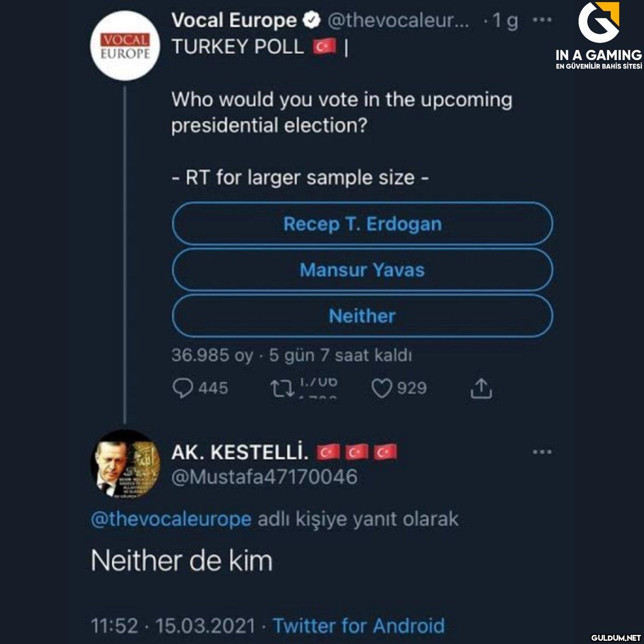This screenshot has height=644, width=644.
Task: Open the Twitter for Android link
Action: (x=358, y=626)
